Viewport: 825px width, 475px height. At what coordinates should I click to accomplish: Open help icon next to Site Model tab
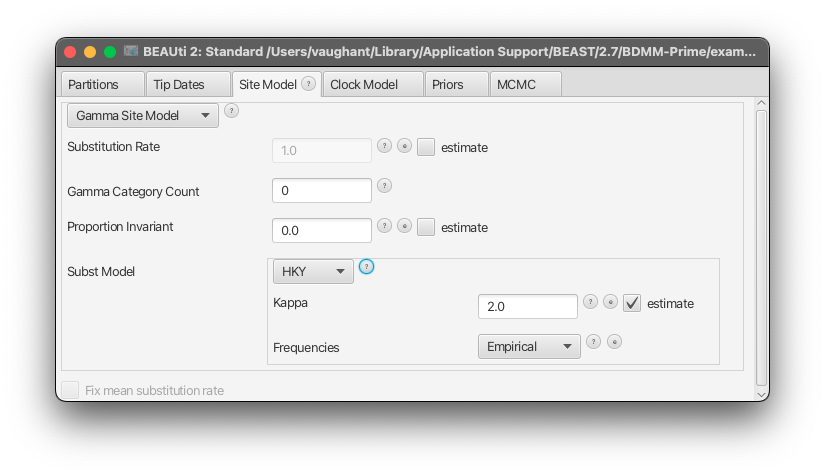308,83
